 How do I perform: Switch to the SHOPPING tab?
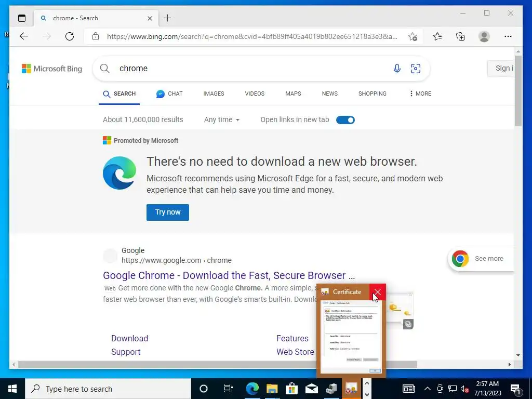pos(372,94)
